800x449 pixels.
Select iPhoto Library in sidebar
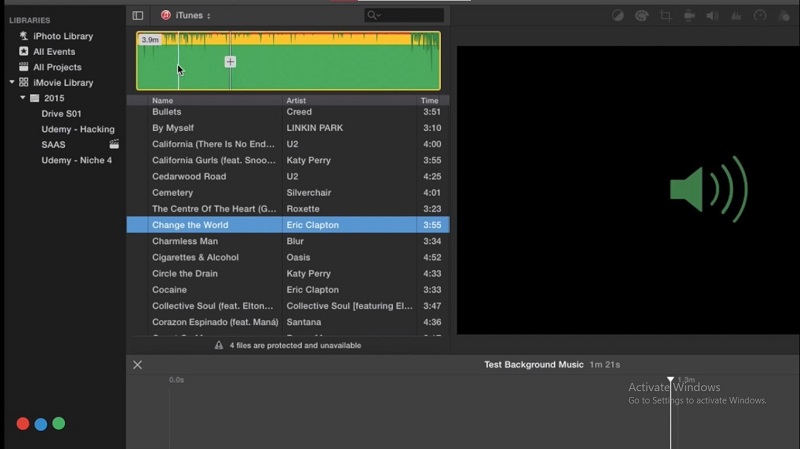click(63, 36)
